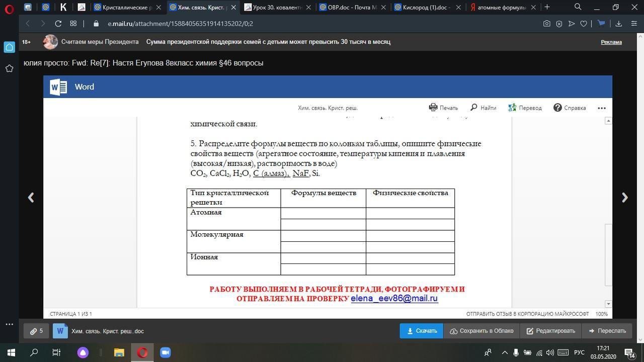This screenshot has width=644, height=362.
Task: Take a snapshot with camera icon
Action: (547, 24)
